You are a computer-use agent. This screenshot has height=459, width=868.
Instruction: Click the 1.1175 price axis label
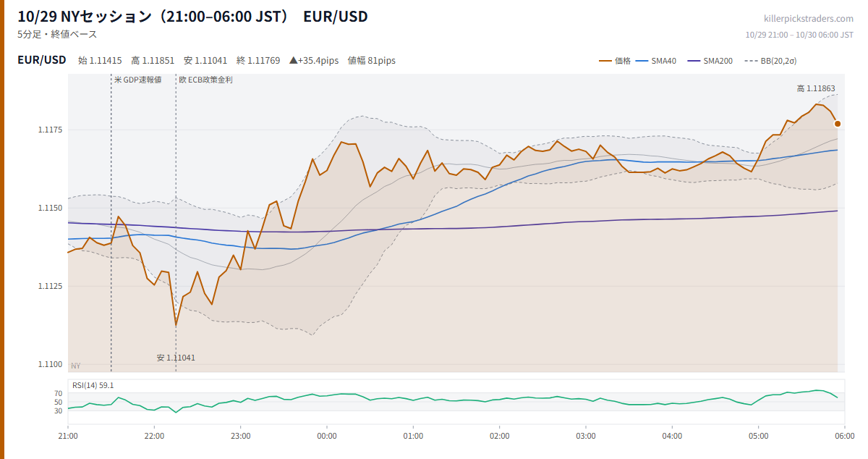pos(51,130)
